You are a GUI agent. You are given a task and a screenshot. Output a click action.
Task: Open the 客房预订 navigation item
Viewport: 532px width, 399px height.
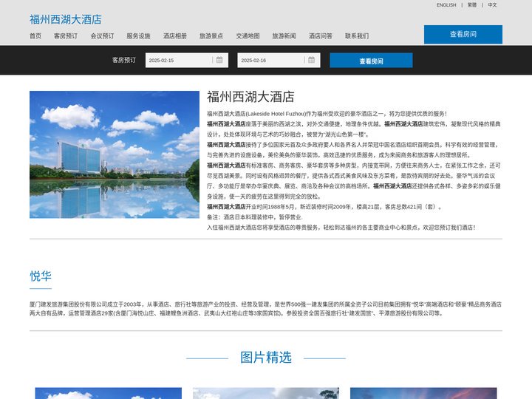(x=66, y=36)
